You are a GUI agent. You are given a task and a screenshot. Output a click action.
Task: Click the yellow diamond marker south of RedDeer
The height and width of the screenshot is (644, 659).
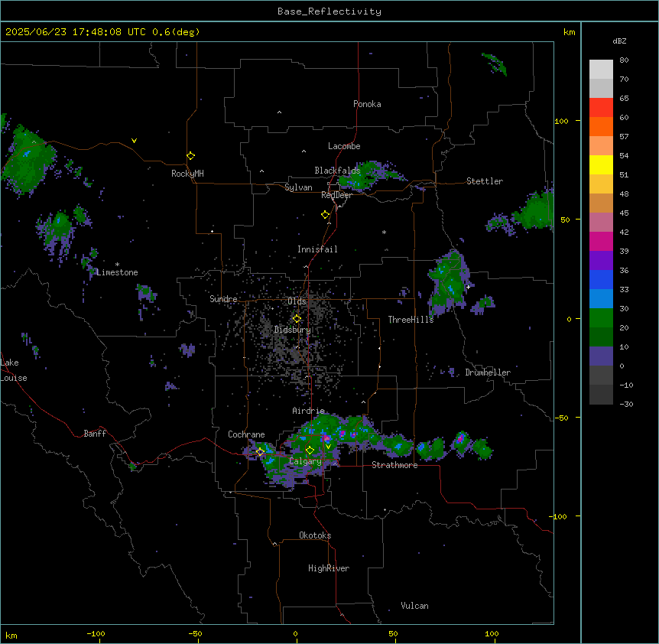[x=325, y=215]
